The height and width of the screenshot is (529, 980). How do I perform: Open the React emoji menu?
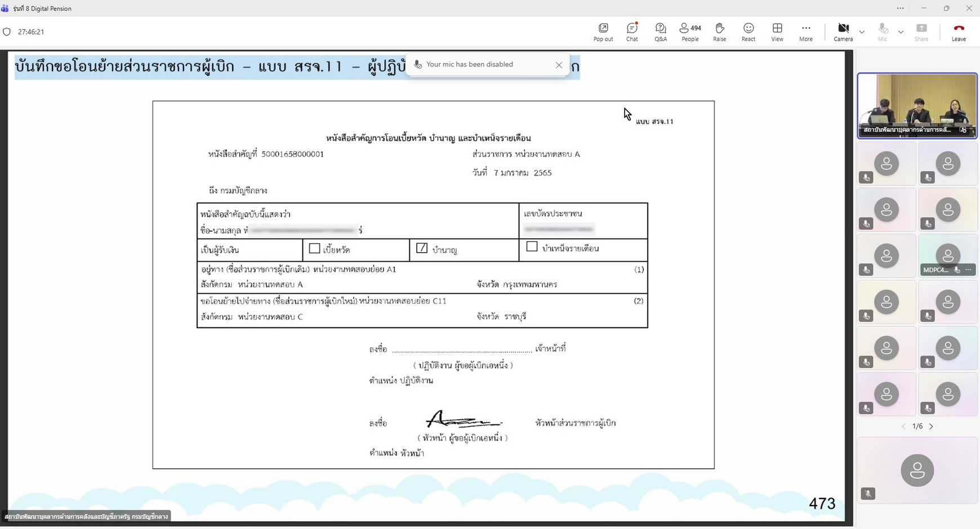[748, 32]
